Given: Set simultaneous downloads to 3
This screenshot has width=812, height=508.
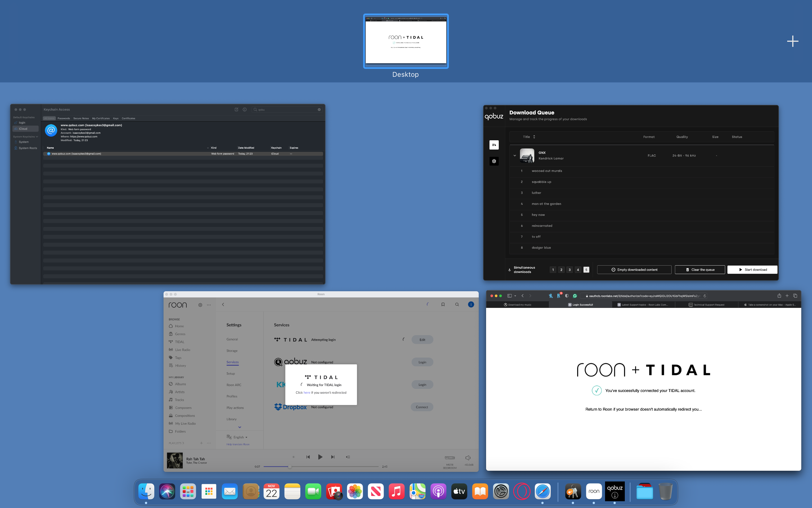Looking at the screenshot, I should coord(570,270).
